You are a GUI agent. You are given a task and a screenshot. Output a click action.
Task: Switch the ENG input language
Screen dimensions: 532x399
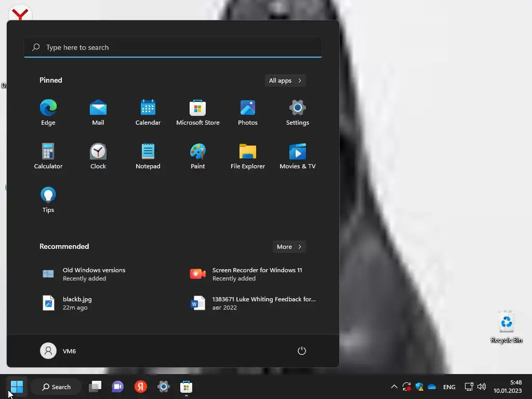[x=449, y=387]
